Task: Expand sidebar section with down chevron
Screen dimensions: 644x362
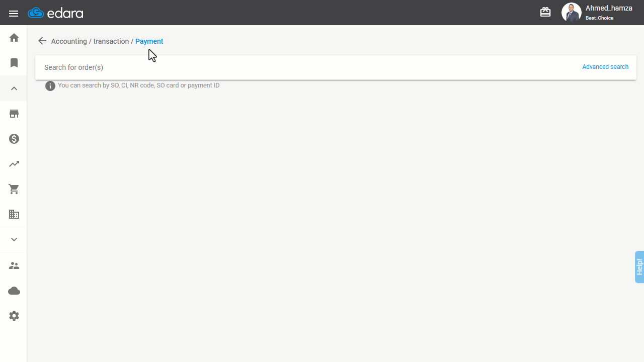Action: [x=14, y=239]
